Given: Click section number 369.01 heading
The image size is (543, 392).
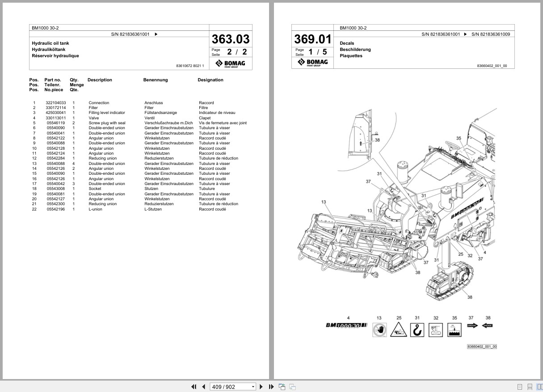Looking at the screenshot, I should click(x=313, y=39).
